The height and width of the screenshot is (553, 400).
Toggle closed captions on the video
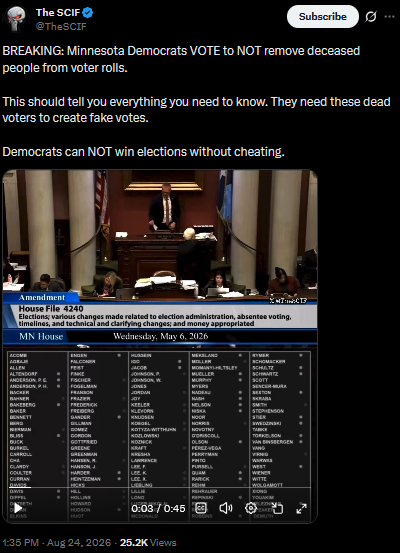tap(201, 508)
